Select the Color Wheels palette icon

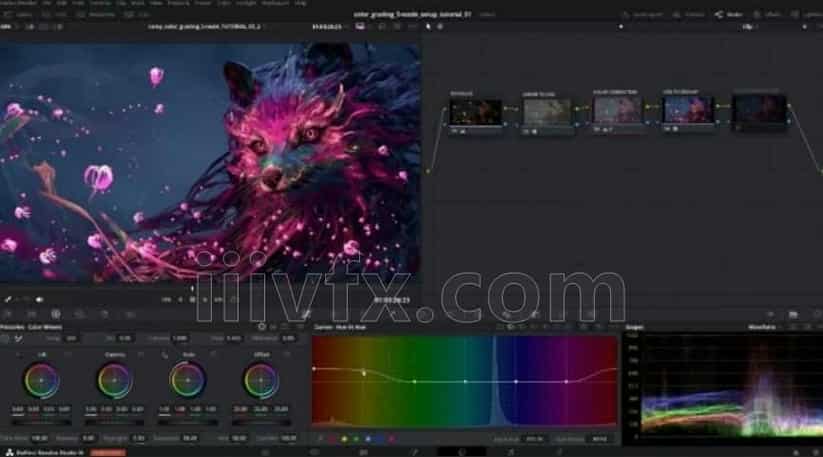click(56, 314)
